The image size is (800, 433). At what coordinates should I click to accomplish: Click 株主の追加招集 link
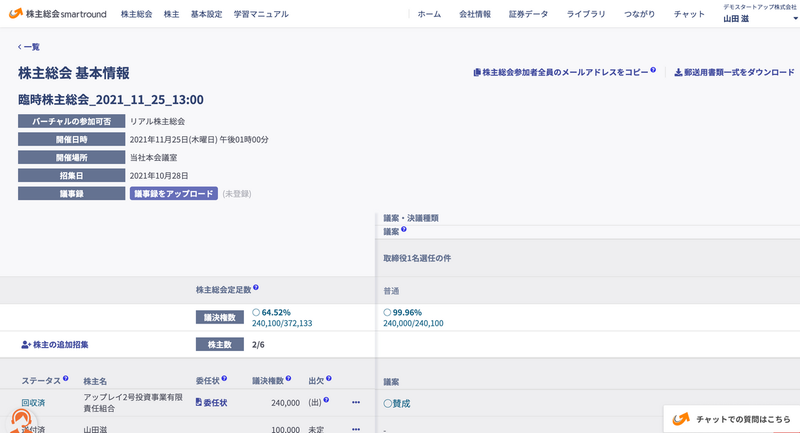[55, 344]
